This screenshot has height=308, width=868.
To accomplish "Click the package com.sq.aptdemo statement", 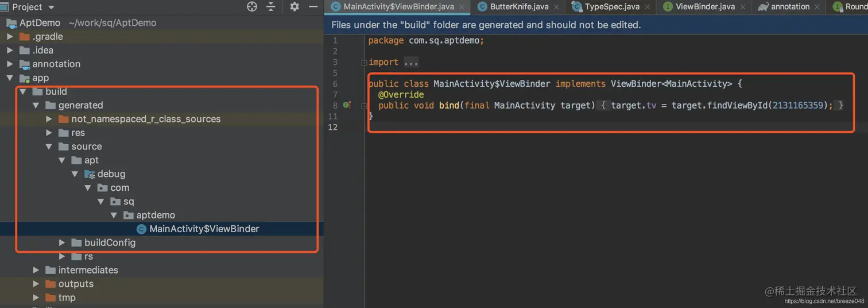I will coord(426,41).
